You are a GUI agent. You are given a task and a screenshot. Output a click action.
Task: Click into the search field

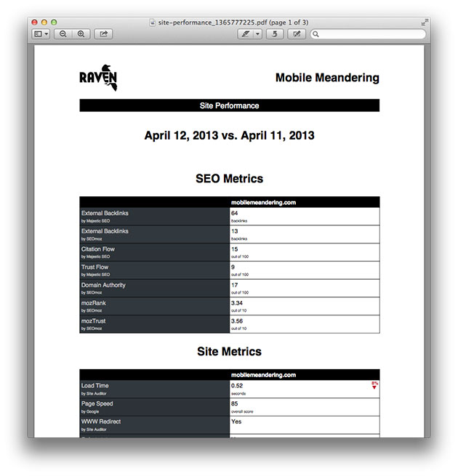pyautogui.click(x=368, y=34)
